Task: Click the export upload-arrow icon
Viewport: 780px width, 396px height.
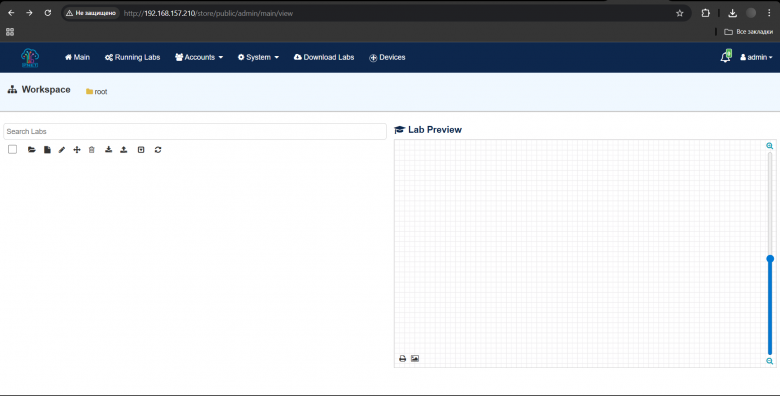Action: (x=124, y=150)
